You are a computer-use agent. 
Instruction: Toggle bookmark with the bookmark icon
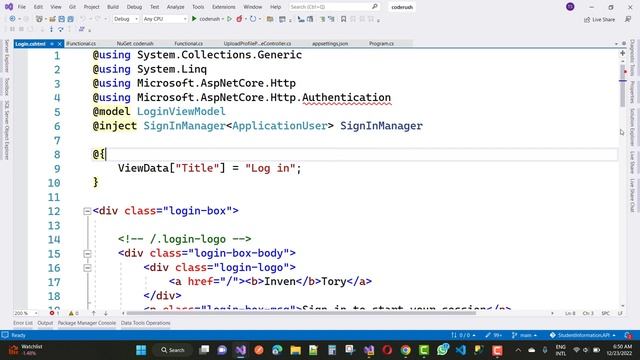coord(344,19)
